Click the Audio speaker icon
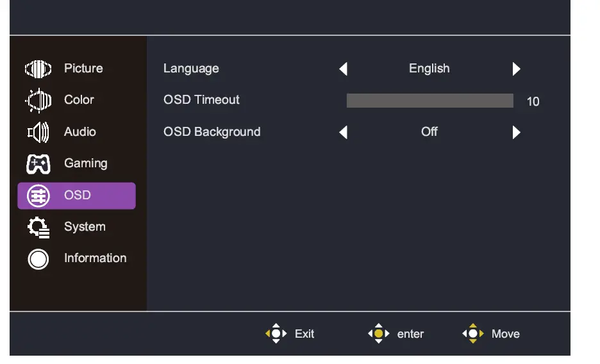Image resolution: width=600 pixels, height=364 pixels. tap(38, 132)
